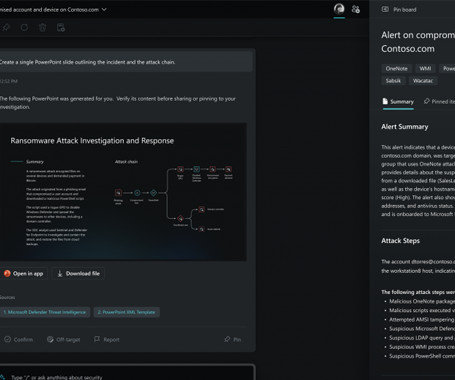455x380 pixels.
Task: Select the Alert Summary heading
Action: (405, 127)
